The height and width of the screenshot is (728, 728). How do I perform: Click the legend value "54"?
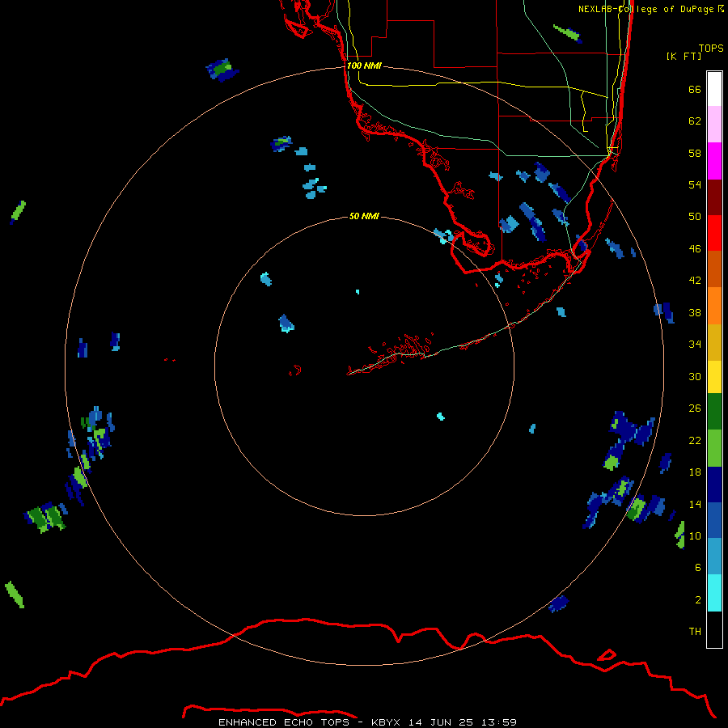695,185
